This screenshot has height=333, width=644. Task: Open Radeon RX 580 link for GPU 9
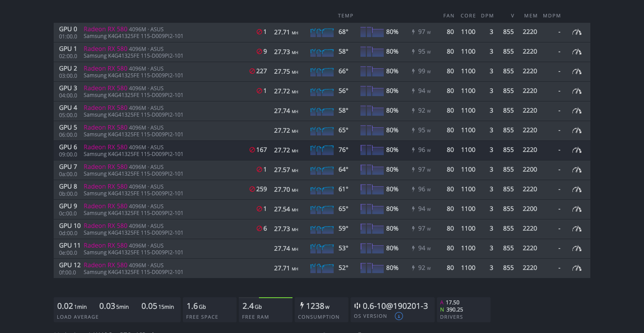(x=106, y=206)
